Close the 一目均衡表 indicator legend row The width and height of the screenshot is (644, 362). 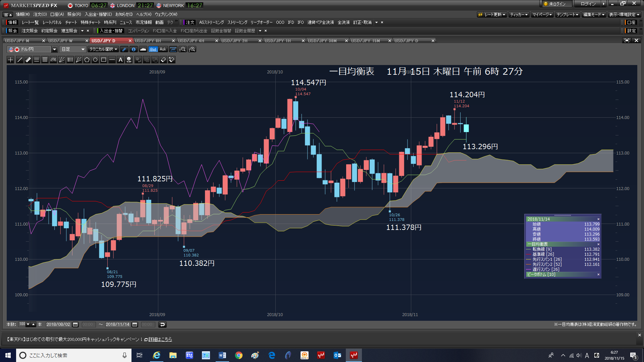click(x=598, y=244)
